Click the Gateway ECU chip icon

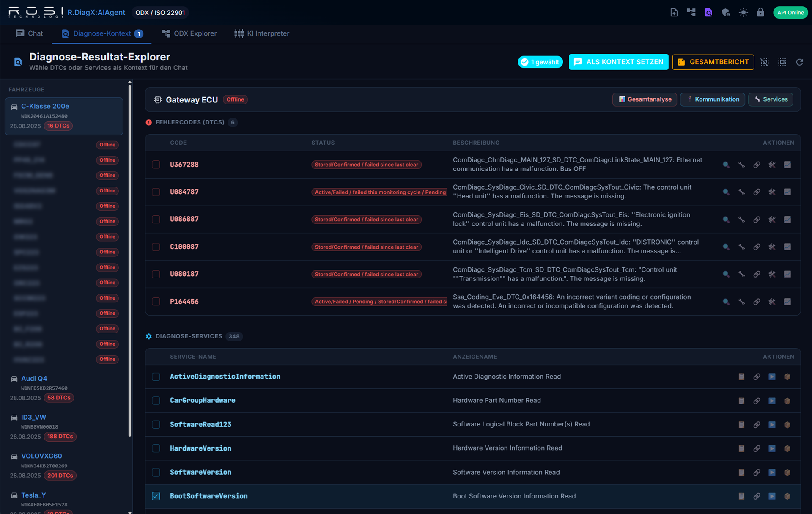tap(158, 99)
